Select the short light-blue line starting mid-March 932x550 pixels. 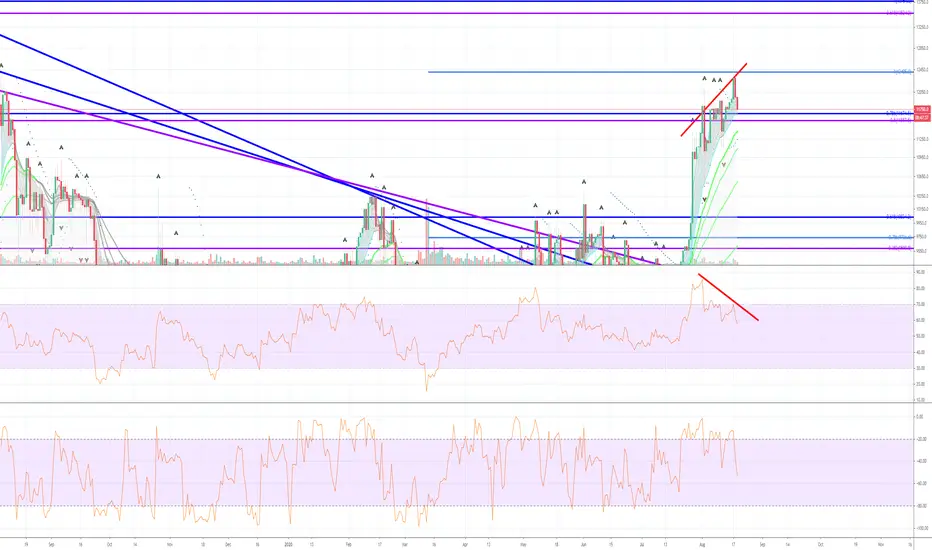(670, 238)
